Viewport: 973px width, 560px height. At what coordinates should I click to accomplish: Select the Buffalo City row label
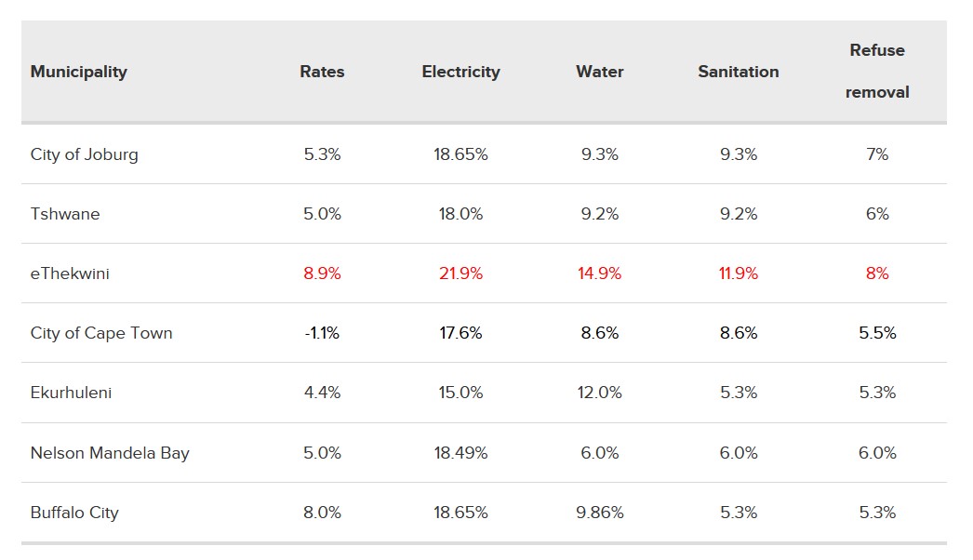(x=74, y=513)
